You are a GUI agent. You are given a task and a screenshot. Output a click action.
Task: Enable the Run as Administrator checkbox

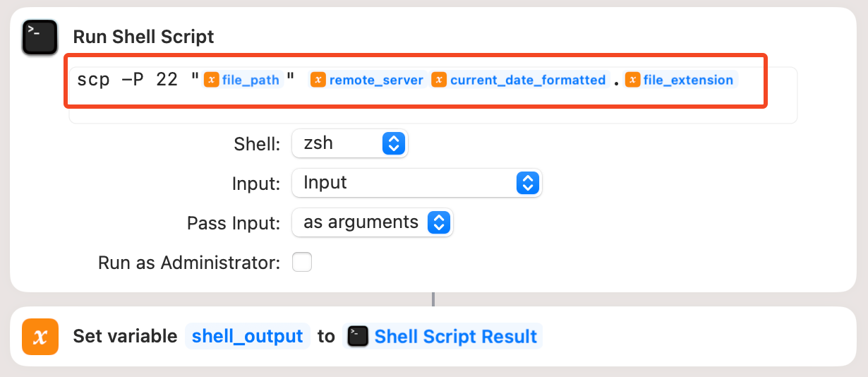pos(302,263)
